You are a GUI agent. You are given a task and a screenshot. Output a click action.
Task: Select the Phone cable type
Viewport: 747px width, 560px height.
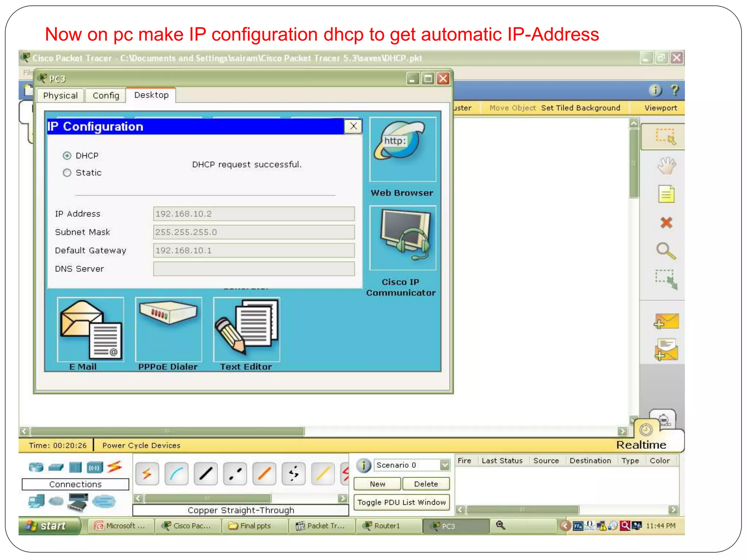[294, 474]
